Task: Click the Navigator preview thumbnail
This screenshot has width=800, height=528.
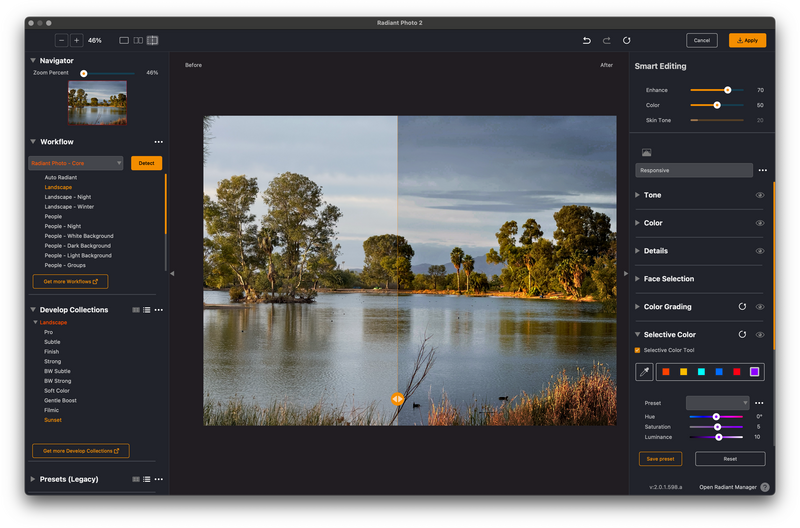Action: tap(97, 103)
